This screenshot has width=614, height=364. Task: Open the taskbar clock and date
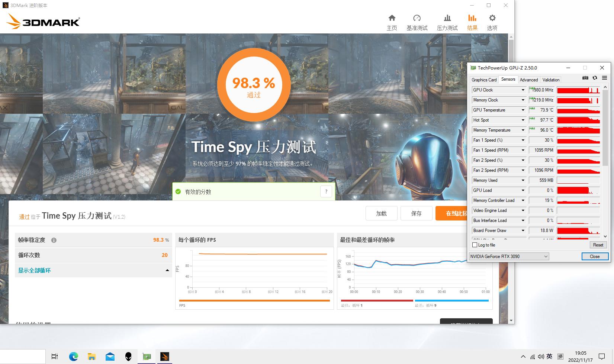581,357
